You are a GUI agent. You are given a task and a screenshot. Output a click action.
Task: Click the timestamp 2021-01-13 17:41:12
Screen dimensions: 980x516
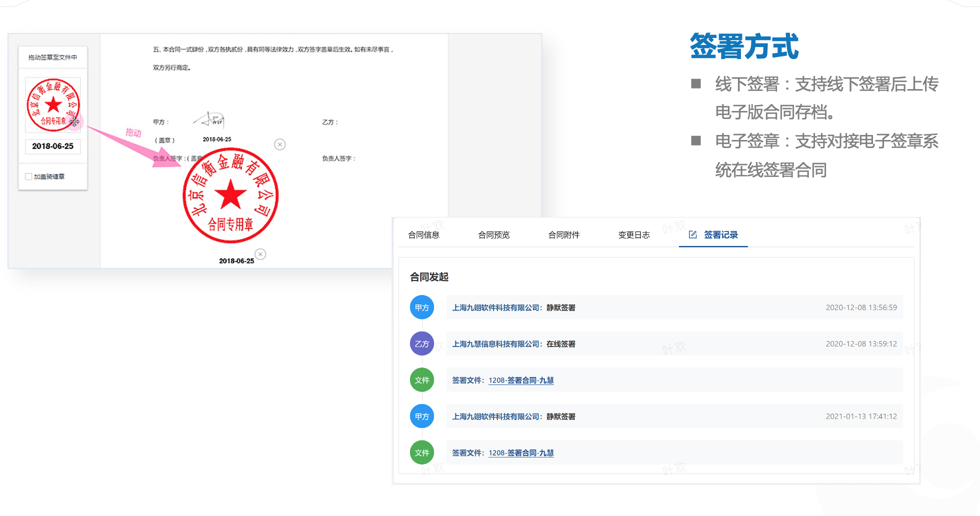point(861,416)
